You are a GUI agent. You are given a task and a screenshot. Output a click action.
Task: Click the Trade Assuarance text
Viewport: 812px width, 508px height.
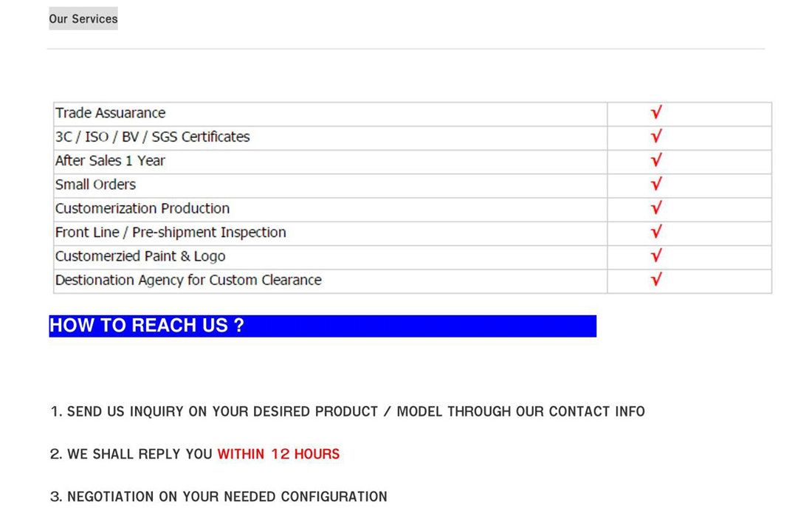111,113
